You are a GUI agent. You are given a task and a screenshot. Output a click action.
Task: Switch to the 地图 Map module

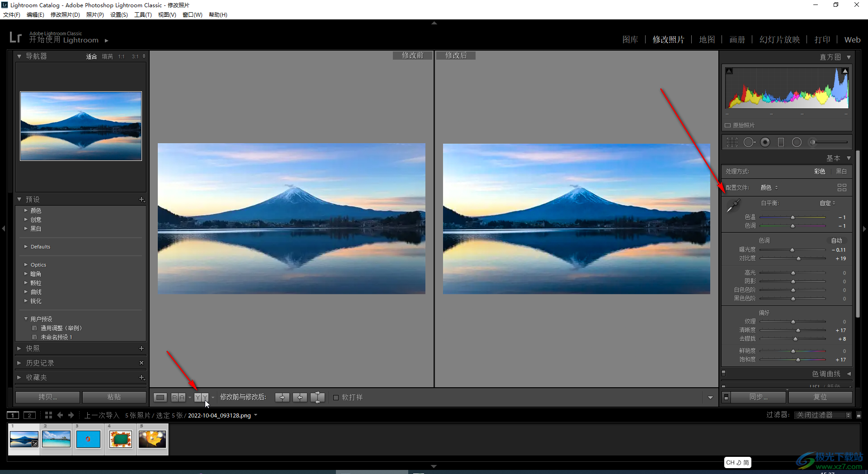[707, 40]
